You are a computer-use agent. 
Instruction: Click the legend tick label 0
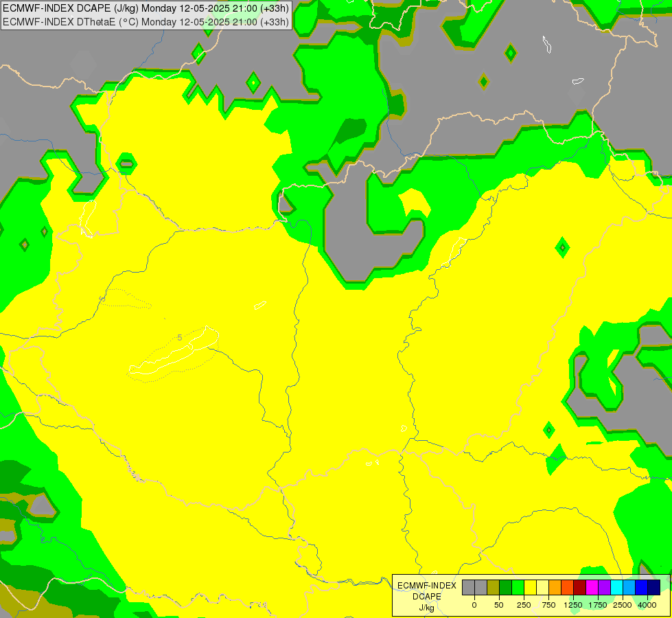click(474, 605)
